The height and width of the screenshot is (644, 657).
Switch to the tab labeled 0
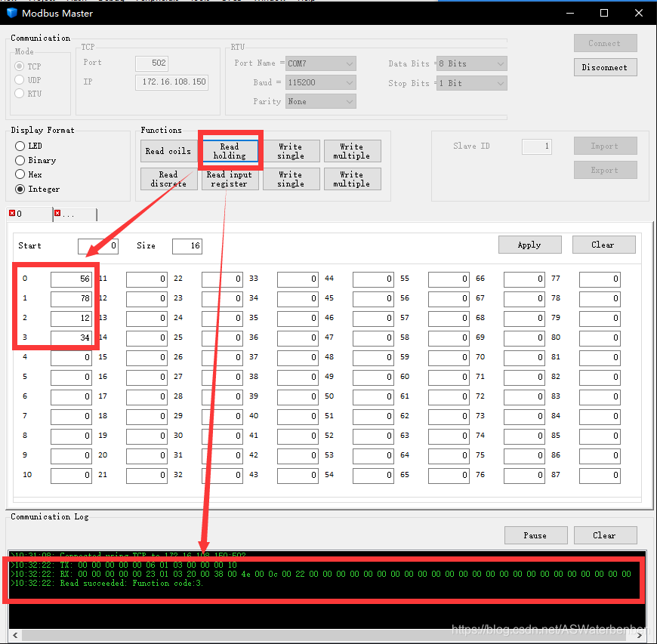click(29, 214)
